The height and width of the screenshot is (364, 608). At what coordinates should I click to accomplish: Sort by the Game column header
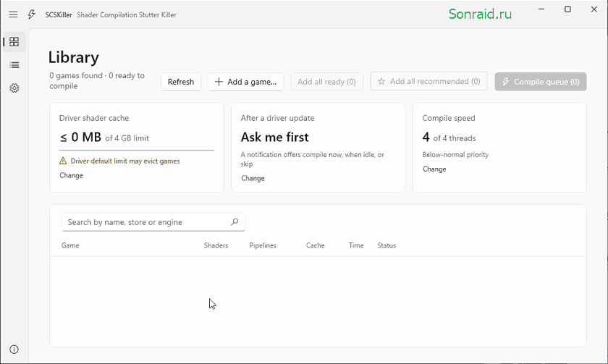[x=70, y=245]
